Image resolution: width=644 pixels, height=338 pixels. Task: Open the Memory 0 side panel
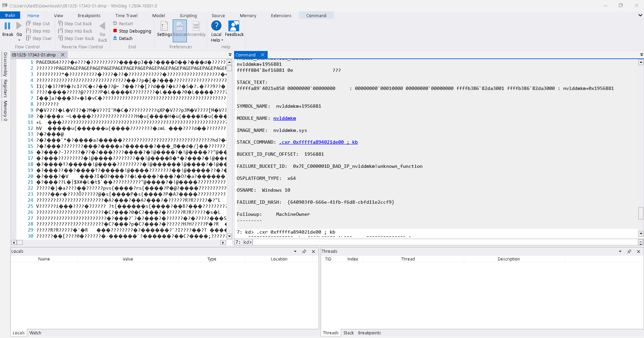point(5,111)
